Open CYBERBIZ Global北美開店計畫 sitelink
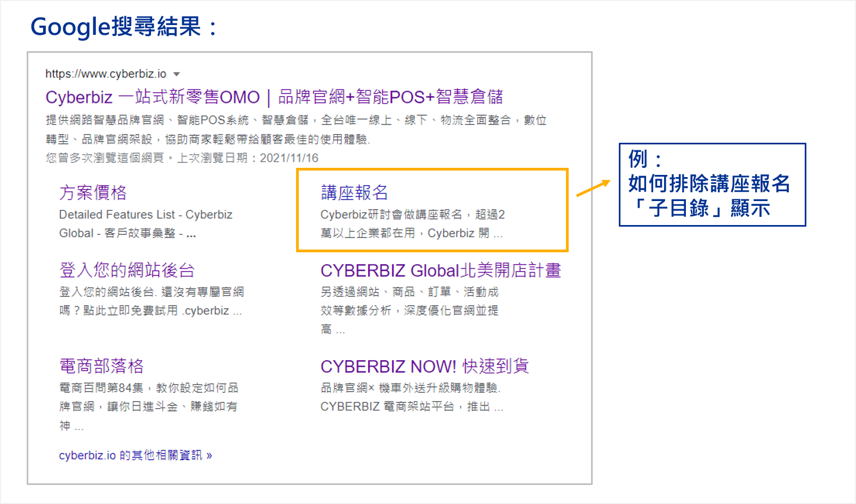This screenshot has height=504, width=856. pos(440,270)
